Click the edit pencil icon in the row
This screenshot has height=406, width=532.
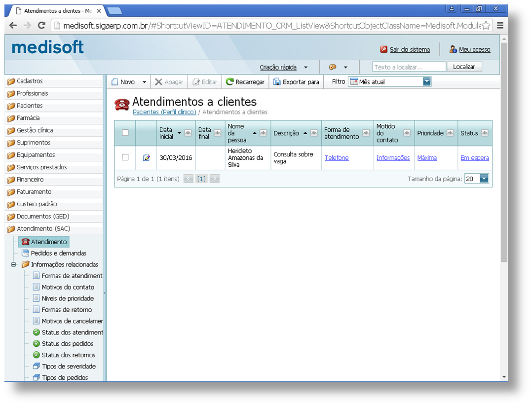(146, 158)
